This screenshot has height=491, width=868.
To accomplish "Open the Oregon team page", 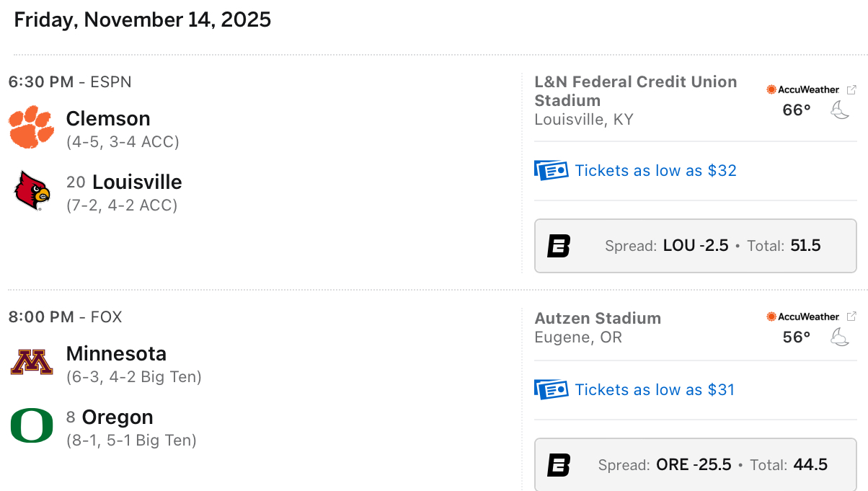I will click(x=118, y=417).
